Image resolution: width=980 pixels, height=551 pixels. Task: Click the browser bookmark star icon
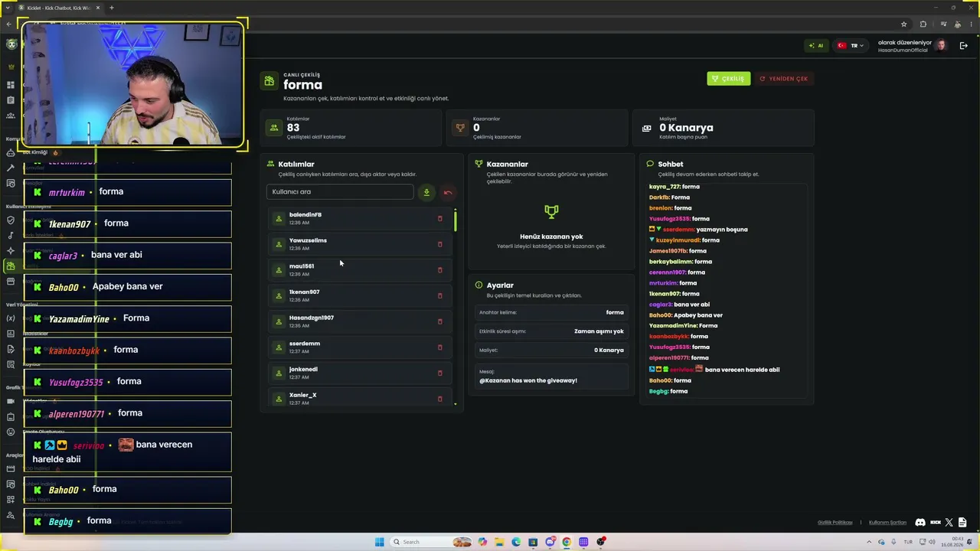click(903, 24)
